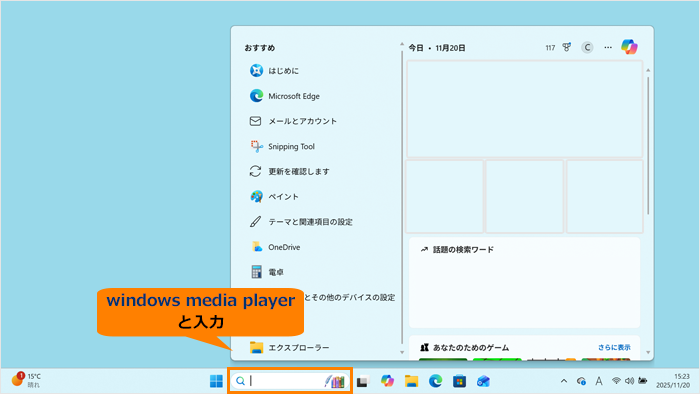Open the メールとアカウント mail icon
The image size is (700, 394).
point(255,121)
